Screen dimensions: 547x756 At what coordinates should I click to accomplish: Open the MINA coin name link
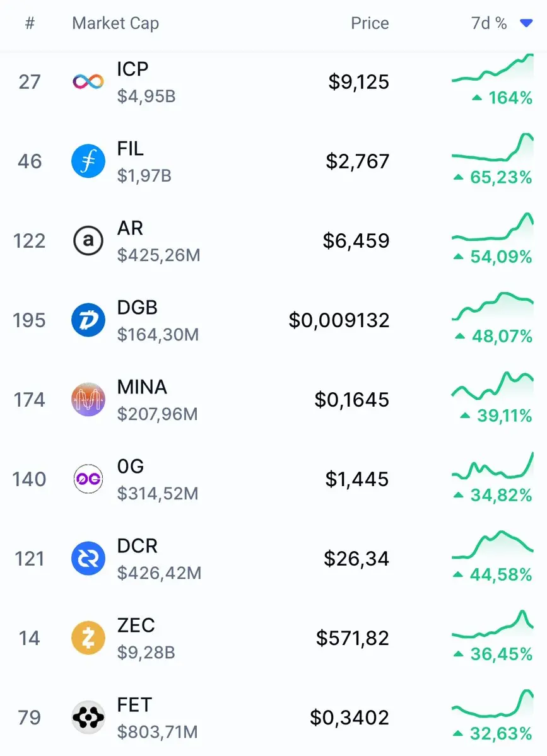pyautogui.click(x=142, y=387)
